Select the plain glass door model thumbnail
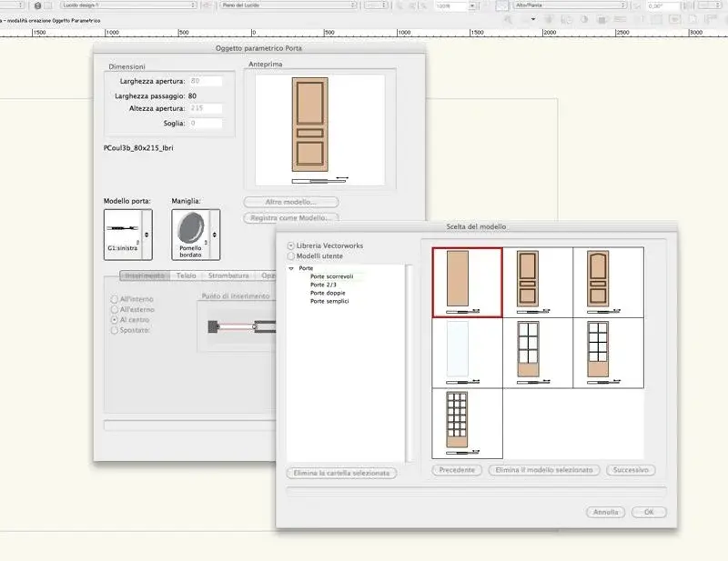The height and width of the screenshot is (561, 728). pos(467,353)
